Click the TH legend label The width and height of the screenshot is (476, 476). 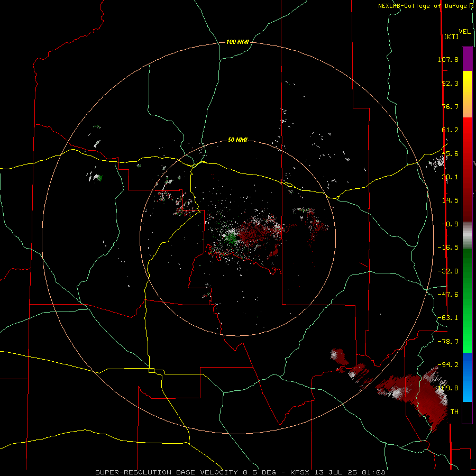click(x=454, y=412)
